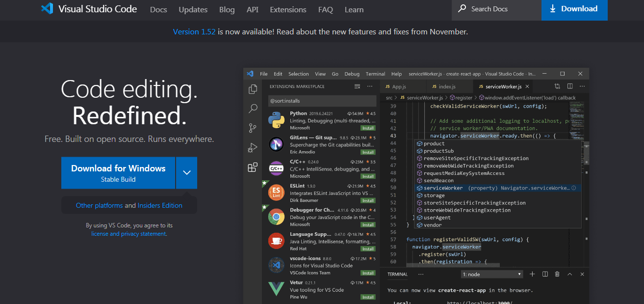644x304 pixels.
Task: Open the extensions panel more actions ellipsis
Action: (370, 86)
